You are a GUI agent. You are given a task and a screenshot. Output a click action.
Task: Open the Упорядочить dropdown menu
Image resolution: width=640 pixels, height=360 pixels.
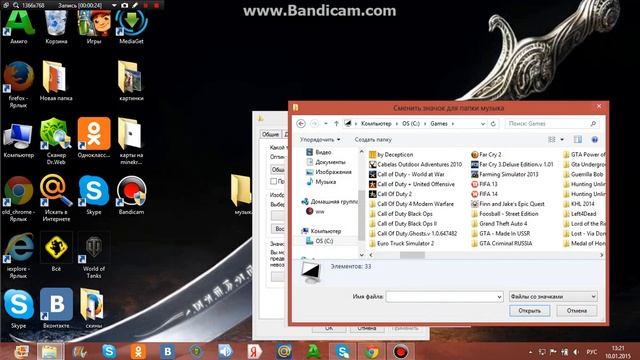(x=320, y=140)
